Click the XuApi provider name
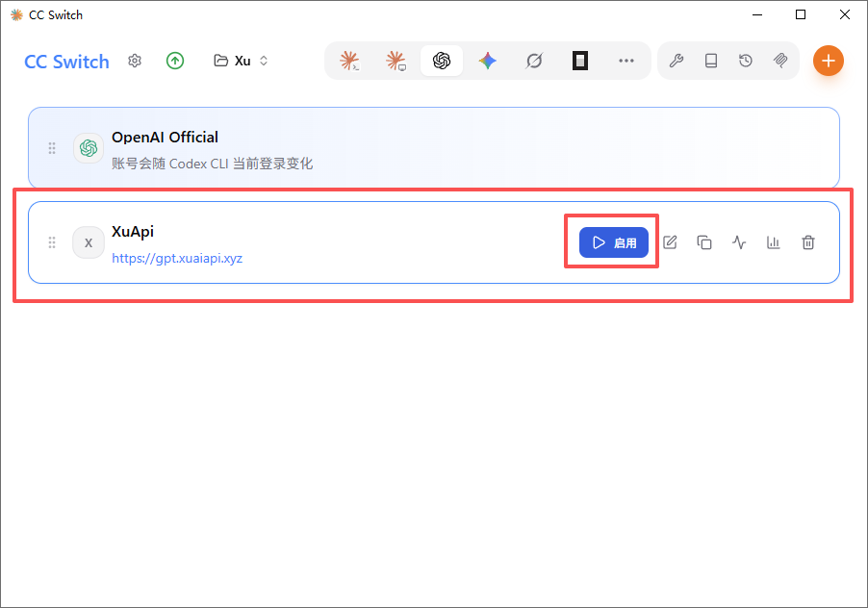The width and height of the screenshot is (868, 608). tap(133, 231)
